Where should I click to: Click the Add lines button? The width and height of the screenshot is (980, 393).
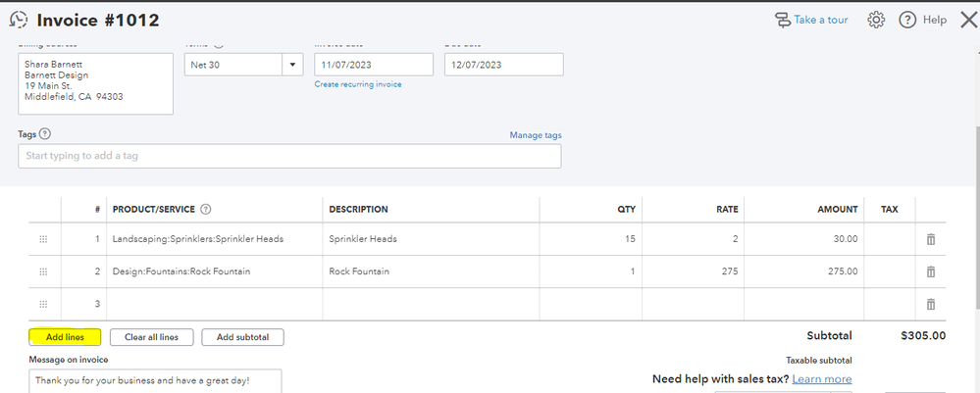point(65,337)
